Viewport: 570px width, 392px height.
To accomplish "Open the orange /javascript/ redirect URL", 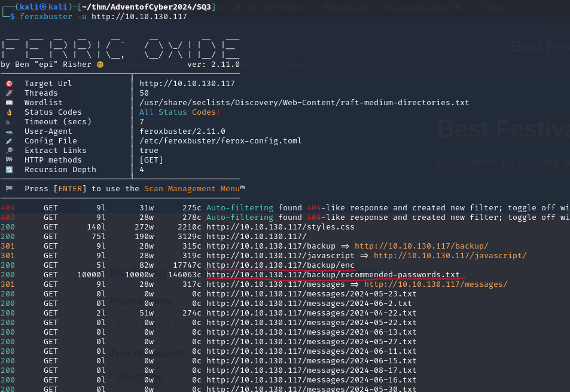I will pos(450,255).
